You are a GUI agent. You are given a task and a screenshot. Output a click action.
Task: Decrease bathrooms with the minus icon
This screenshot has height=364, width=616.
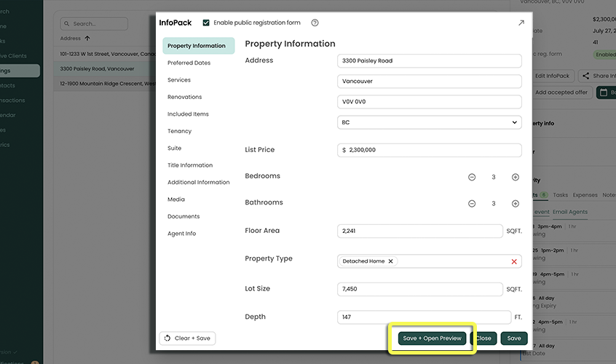click(x=472, y=204)
